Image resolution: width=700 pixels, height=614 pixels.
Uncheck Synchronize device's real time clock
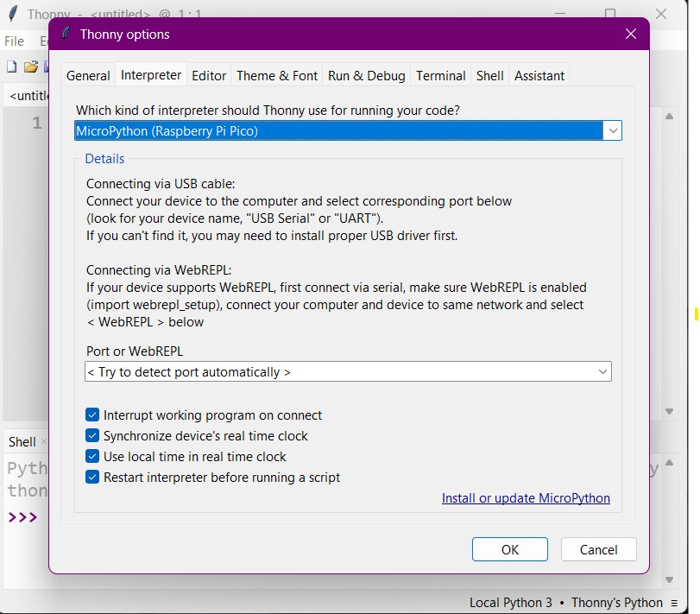pyautogui.click(x=92, y=435)
